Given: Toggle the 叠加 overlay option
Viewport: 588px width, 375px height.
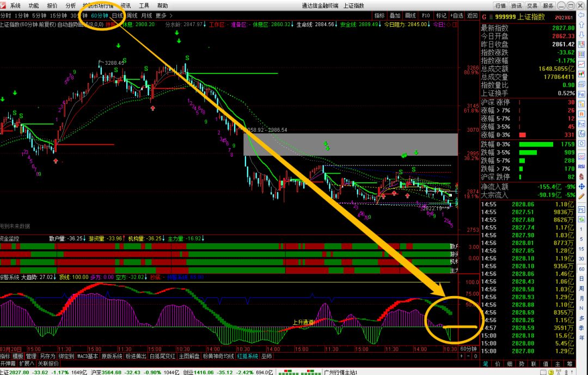Looking at the screenshot, I should click(x=395, y=16).
